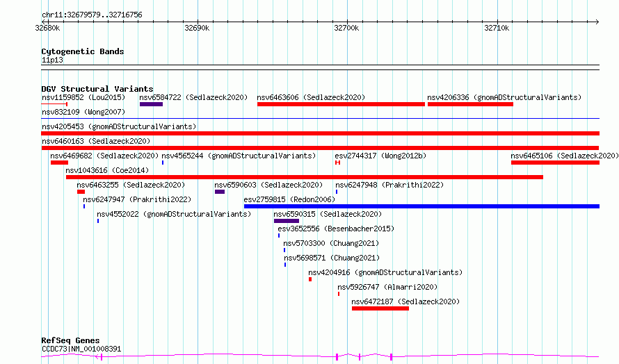Click nsv1043616 (Coe2014) label
This screenshot has width=619, height=364.
(107, 170)
